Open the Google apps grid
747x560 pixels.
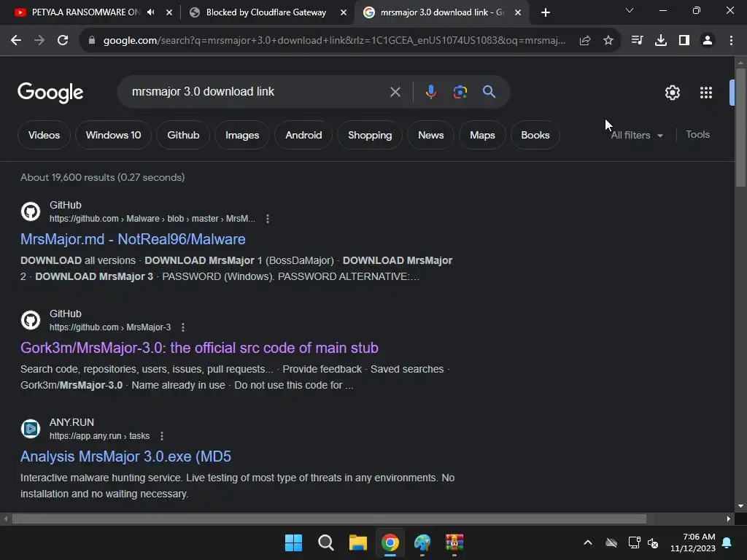(706, 93)
